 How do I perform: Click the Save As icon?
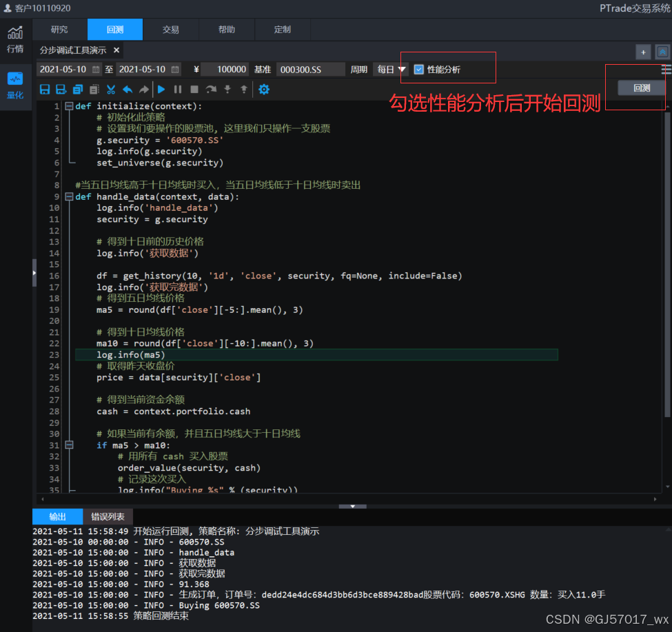[61, 89]
